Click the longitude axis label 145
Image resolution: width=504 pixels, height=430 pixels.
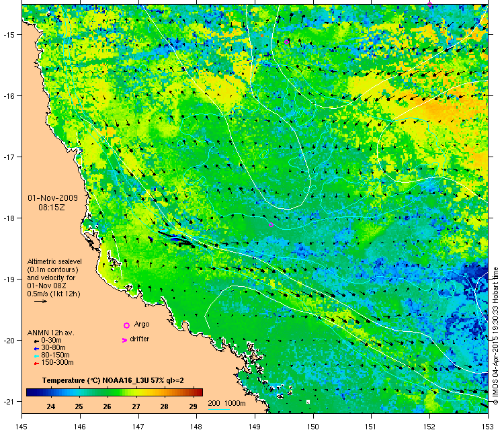click(x=22, y=427)
